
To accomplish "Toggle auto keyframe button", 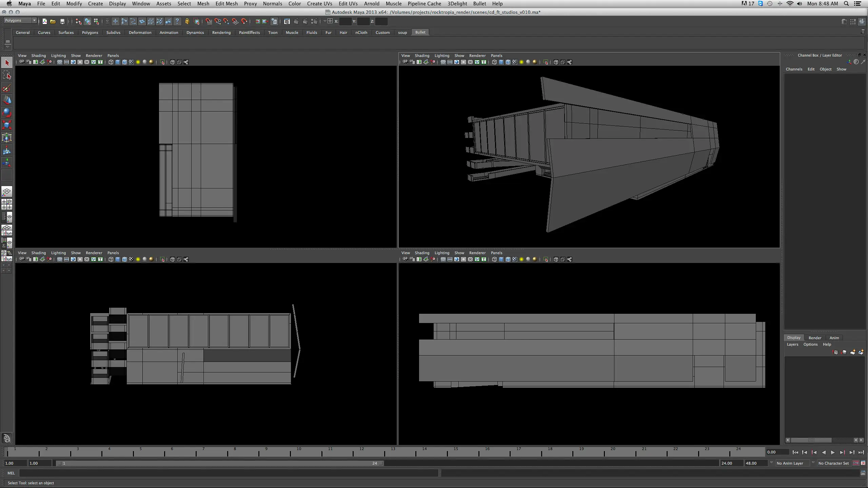I will point(856,463).
